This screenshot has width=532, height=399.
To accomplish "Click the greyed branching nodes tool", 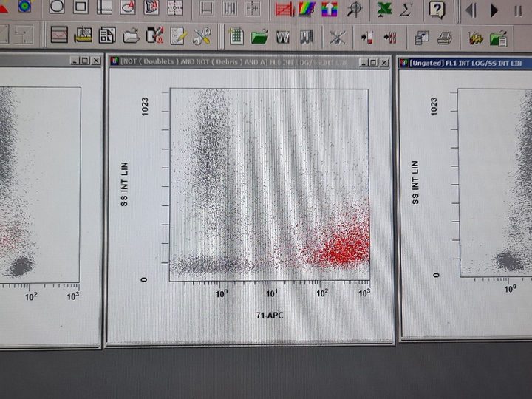I will tap(24, 34).
